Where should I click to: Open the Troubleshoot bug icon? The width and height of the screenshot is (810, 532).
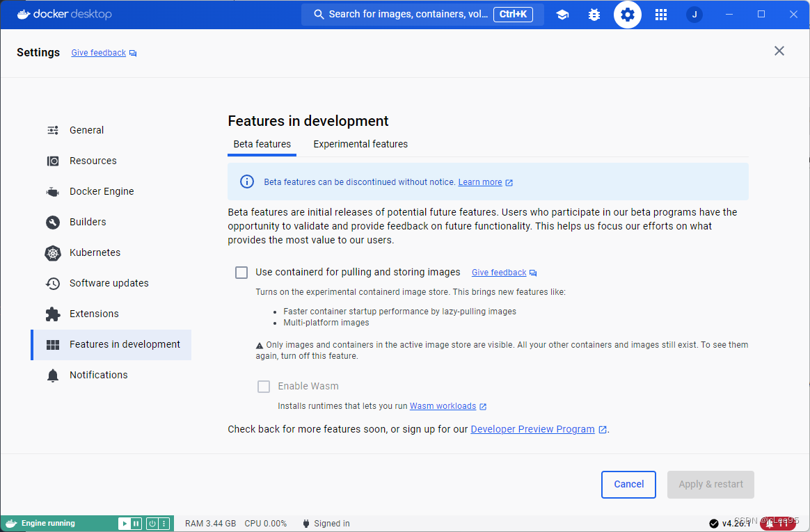pyautogui.click(x=594, y=15)
